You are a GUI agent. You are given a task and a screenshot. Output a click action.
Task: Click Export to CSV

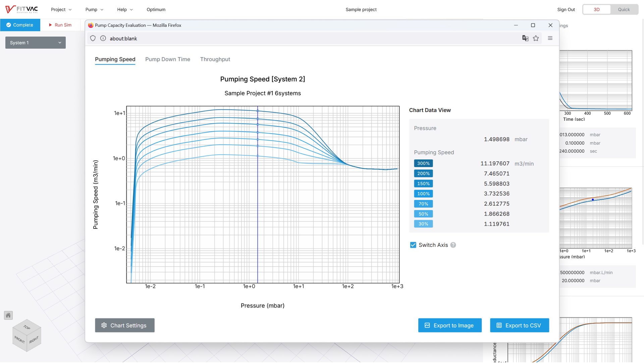(520, 325)
